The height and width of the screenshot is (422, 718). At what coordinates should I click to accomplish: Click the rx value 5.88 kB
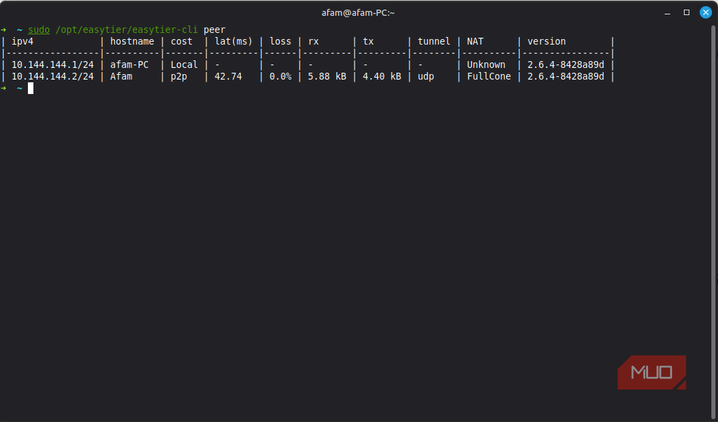(x=327, y=76)
